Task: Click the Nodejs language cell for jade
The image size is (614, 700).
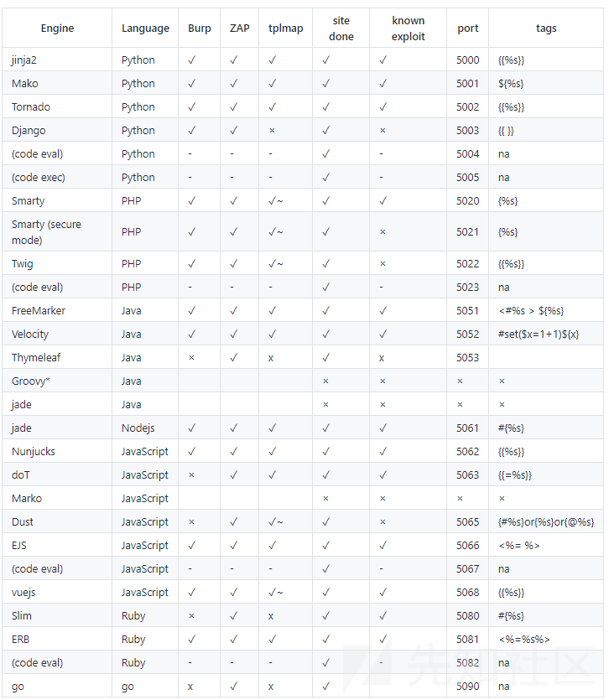Action: pyautogui.click(x=140, y=428)
